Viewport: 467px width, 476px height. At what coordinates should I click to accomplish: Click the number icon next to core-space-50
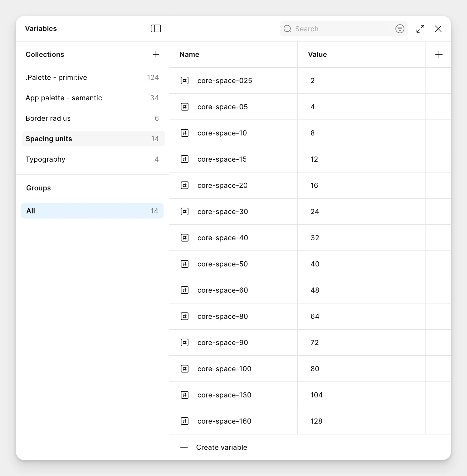(185, 264)
